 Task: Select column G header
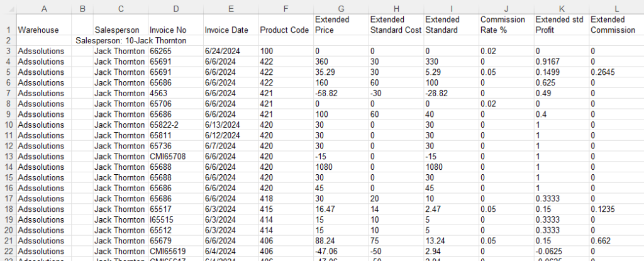341,8
